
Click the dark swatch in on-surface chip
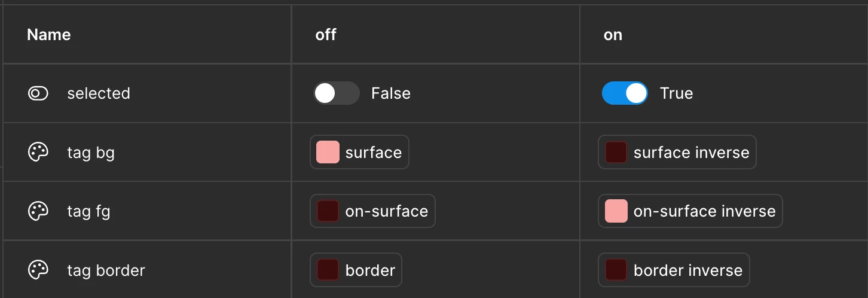point(328,211)
